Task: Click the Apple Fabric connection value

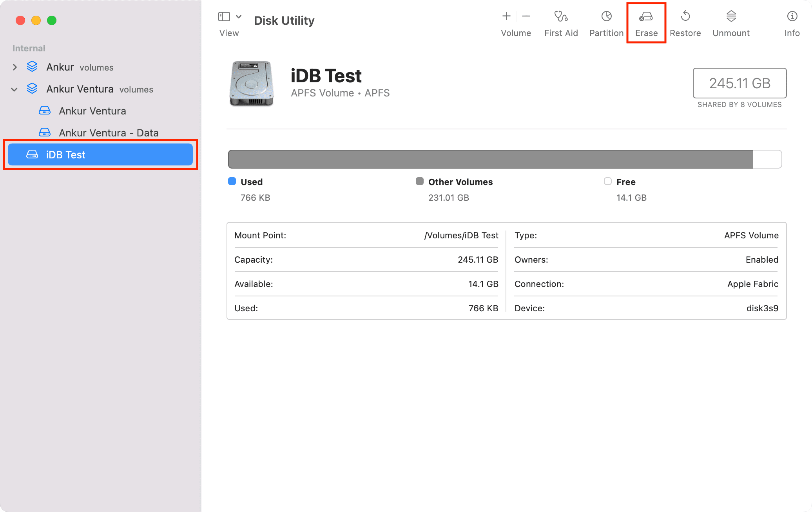Action: pyautogui.click(x=753, y=284)
